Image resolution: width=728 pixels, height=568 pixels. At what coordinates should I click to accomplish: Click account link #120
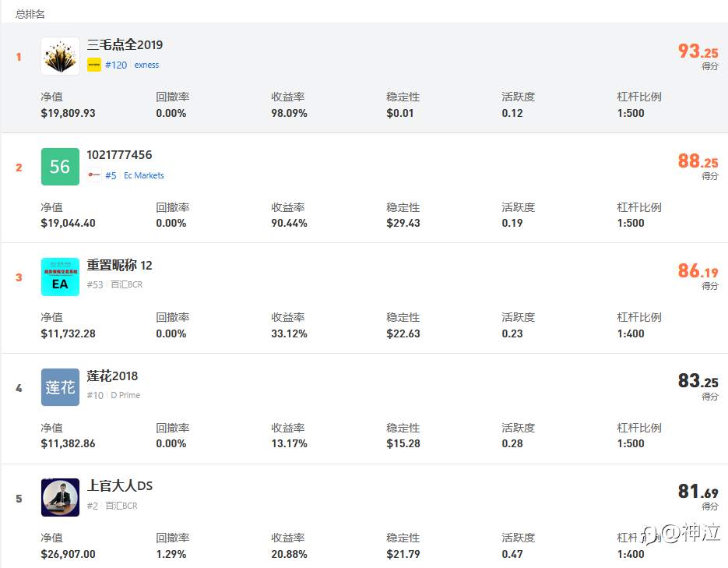tap(116, 65)
